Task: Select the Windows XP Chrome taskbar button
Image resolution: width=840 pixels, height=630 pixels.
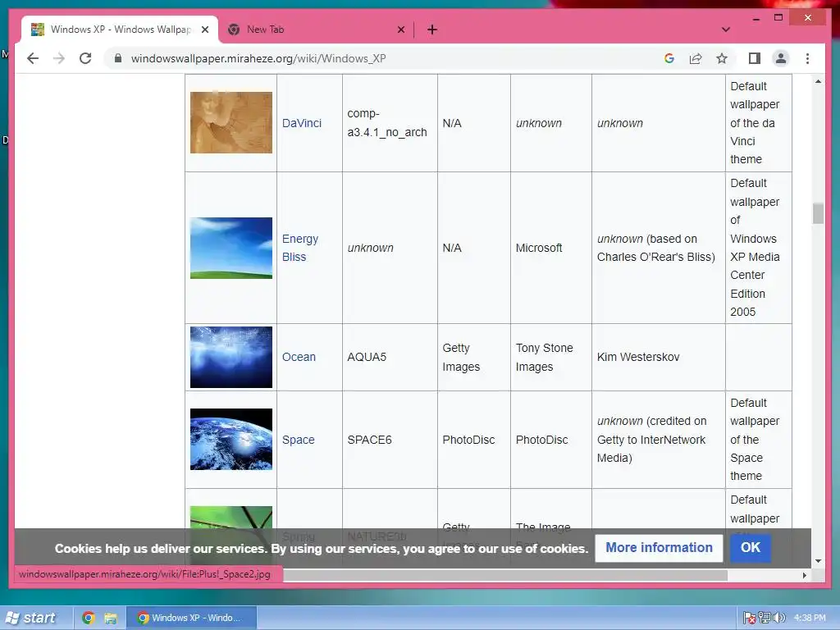Action: 192,618
